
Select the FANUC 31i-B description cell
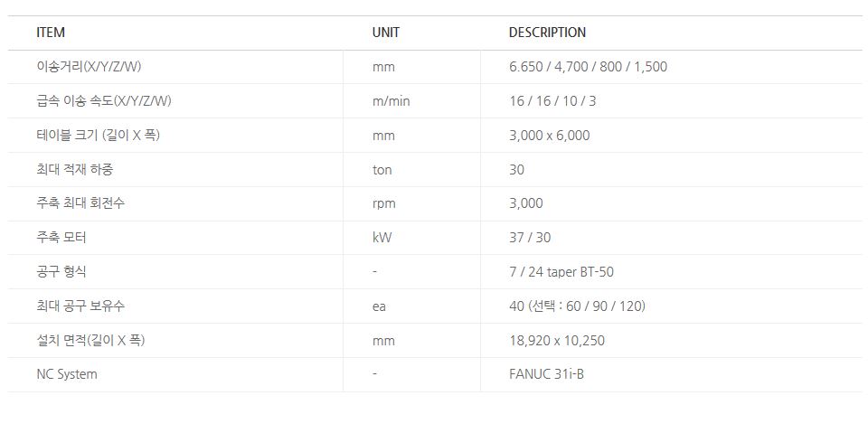(x=546, y=374)
